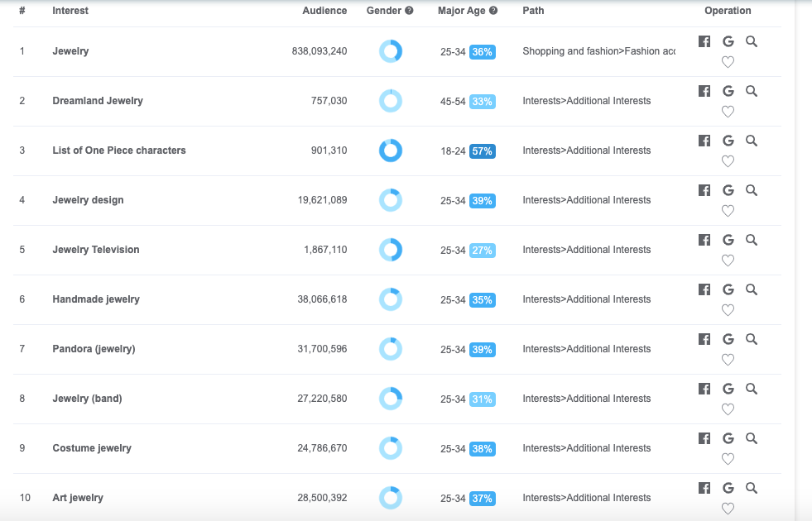
Task: Select audience value 19,621,089
Action: [x=322, y=200]
